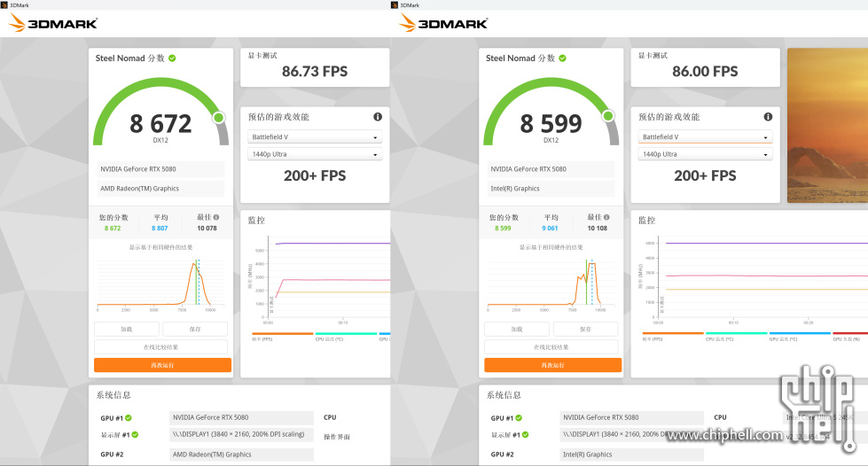
Task: Click the 在线比较结果 button under the 8 599 score
Action: click(x=552, y=347)
